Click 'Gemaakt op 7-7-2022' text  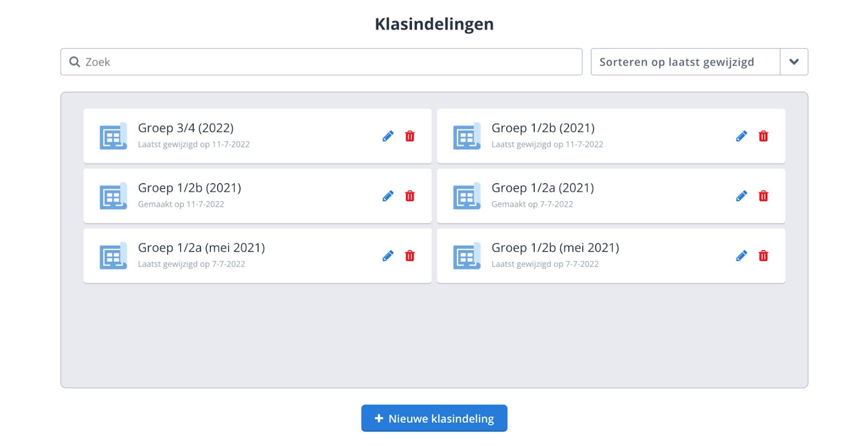point(532,204)
